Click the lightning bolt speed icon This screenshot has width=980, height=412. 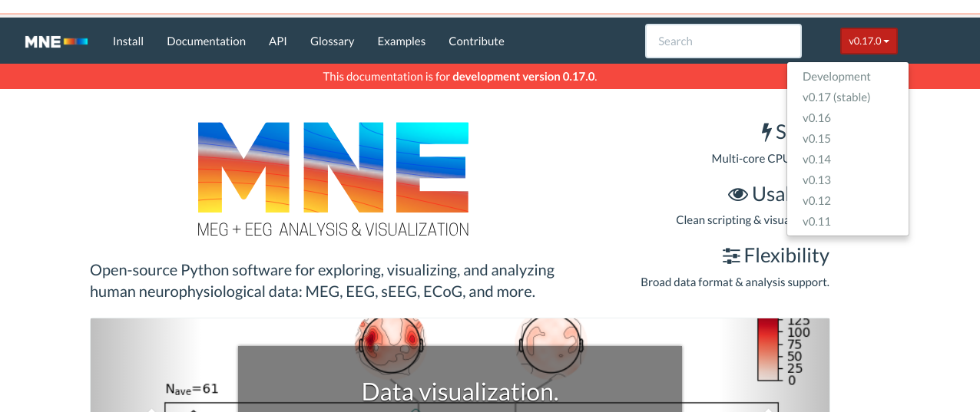pos(766,132)
